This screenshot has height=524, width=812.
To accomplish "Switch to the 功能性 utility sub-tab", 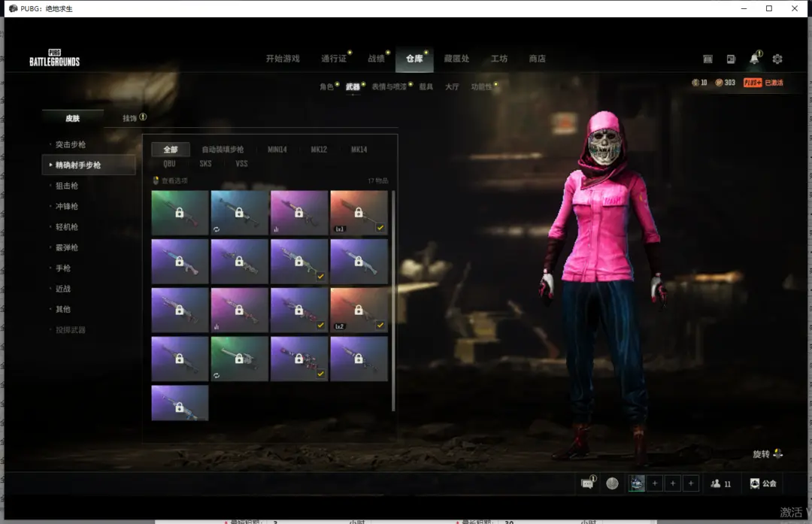I will (482, 86).
